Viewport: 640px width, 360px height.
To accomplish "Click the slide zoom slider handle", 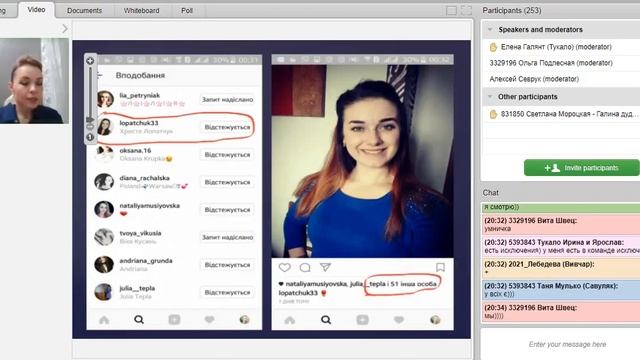I will tap(90, 119).
